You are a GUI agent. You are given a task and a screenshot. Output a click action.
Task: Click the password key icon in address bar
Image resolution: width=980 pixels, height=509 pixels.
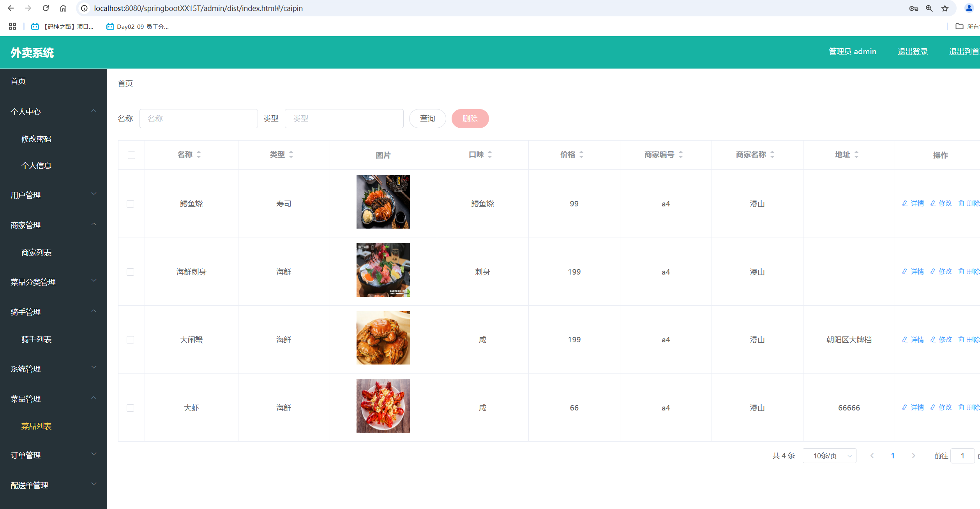click(913, 9)
